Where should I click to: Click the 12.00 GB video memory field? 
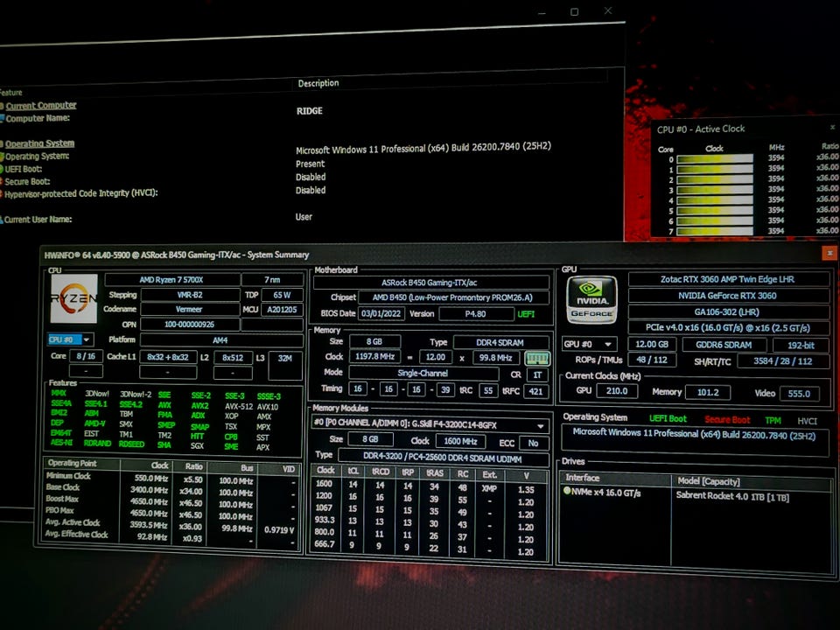652,344
